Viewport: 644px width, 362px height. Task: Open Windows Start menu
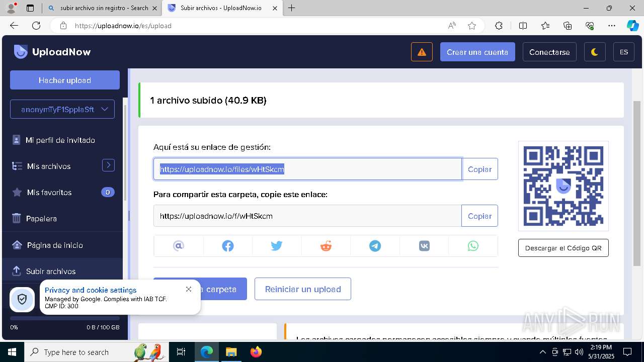[12, 352]
